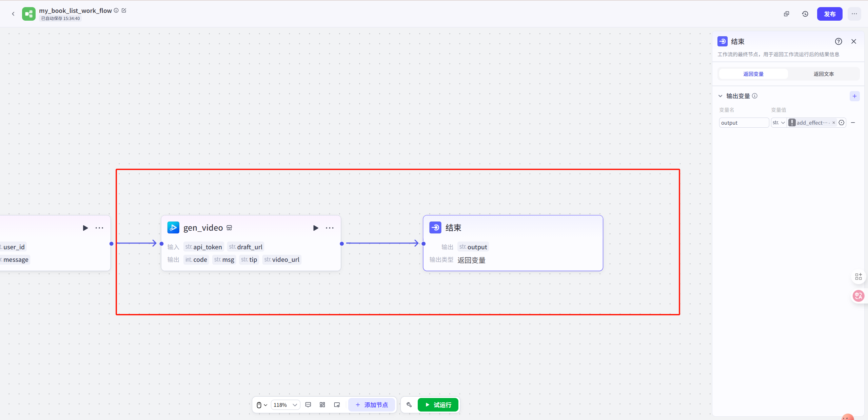The width and height of the screenshot is (868, 420).
Task: Click the 试运行 test run button
Action: [x=438, y=405]
